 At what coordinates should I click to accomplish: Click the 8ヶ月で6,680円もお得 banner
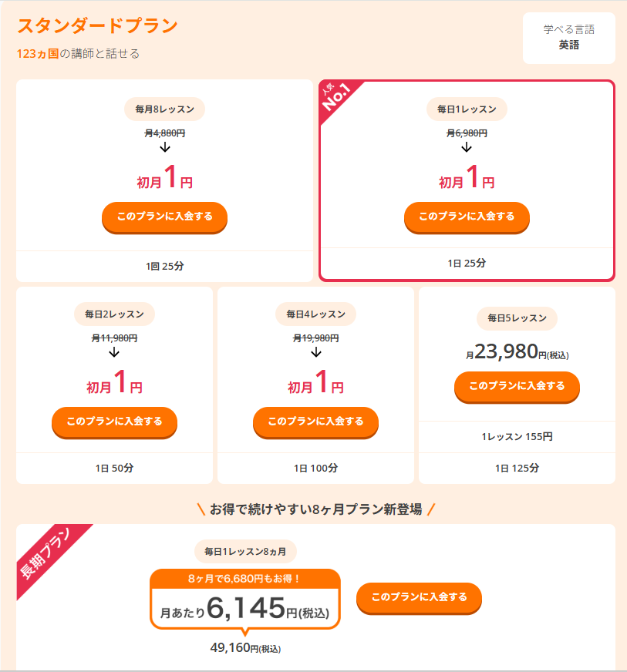pos(244,578)
